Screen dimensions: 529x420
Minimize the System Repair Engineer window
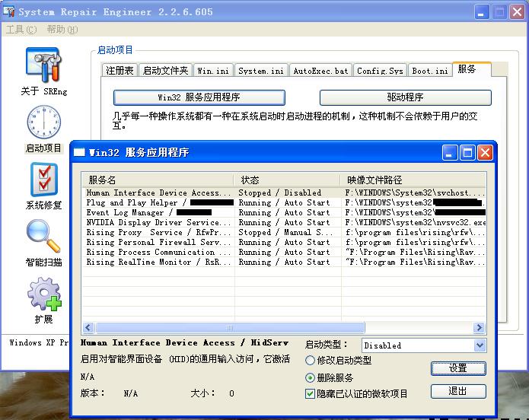(482, 12)
